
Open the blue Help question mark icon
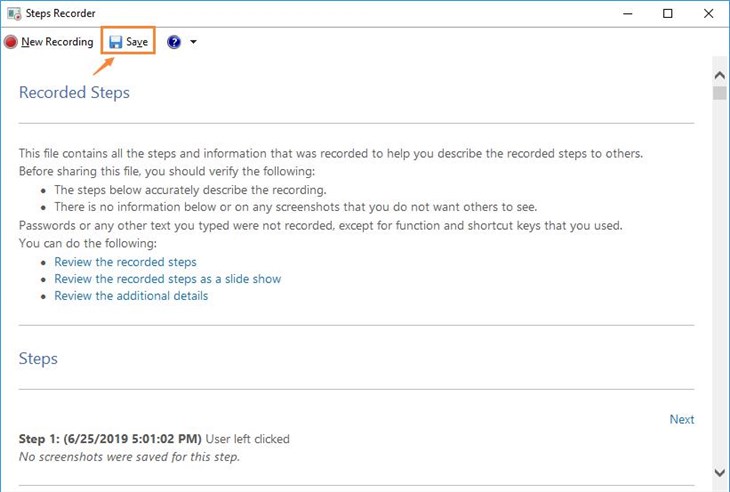[174, 42]
